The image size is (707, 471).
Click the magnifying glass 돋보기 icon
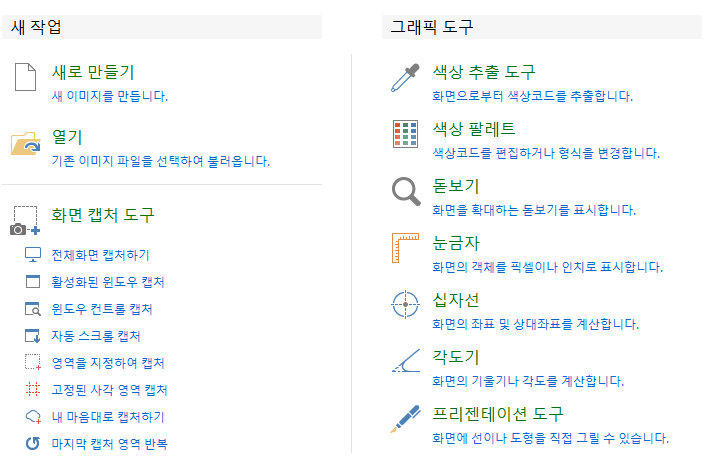coord(406,191)
